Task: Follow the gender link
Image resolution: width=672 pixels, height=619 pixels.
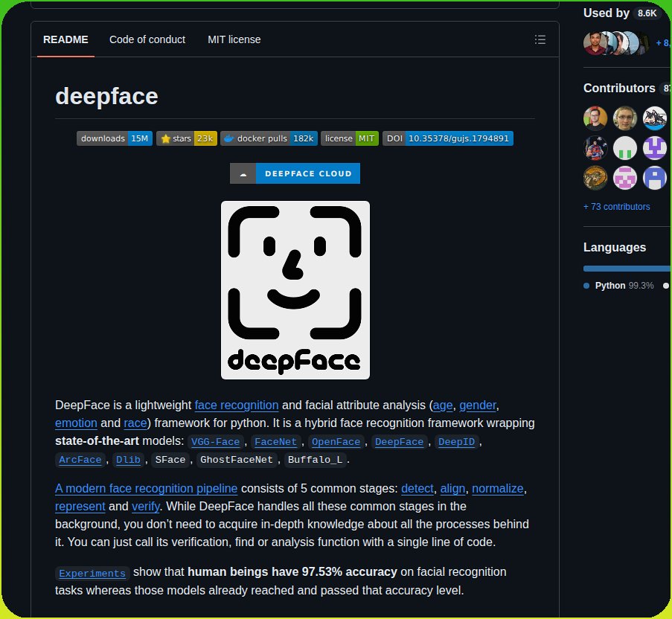Action: pos(478,405)
